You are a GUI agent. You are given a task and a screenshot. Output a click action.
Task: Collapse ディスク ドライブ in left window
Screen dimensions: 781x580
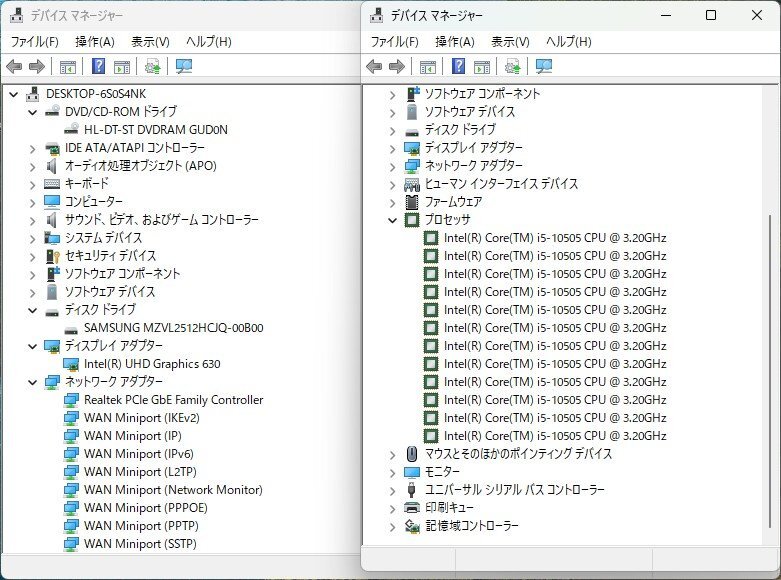[33, 310]
